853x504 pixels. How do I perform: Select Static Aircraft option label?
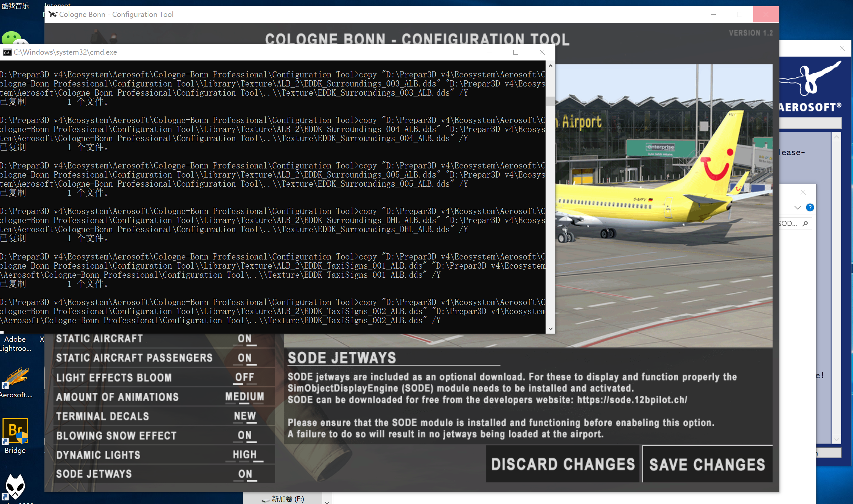(99, 338)
